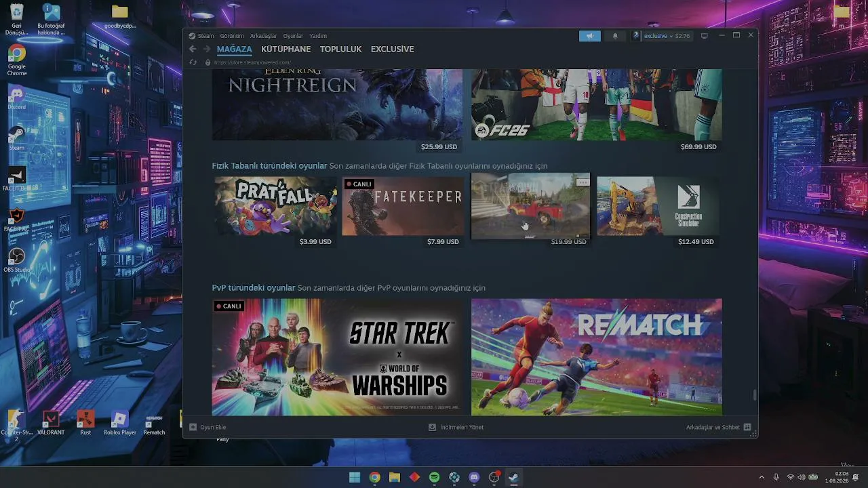The width and height of the screenshot is (868, 488).
Task: Open Spotify from the taskbar
Action: pyautogui.click(x=435, y=477)
